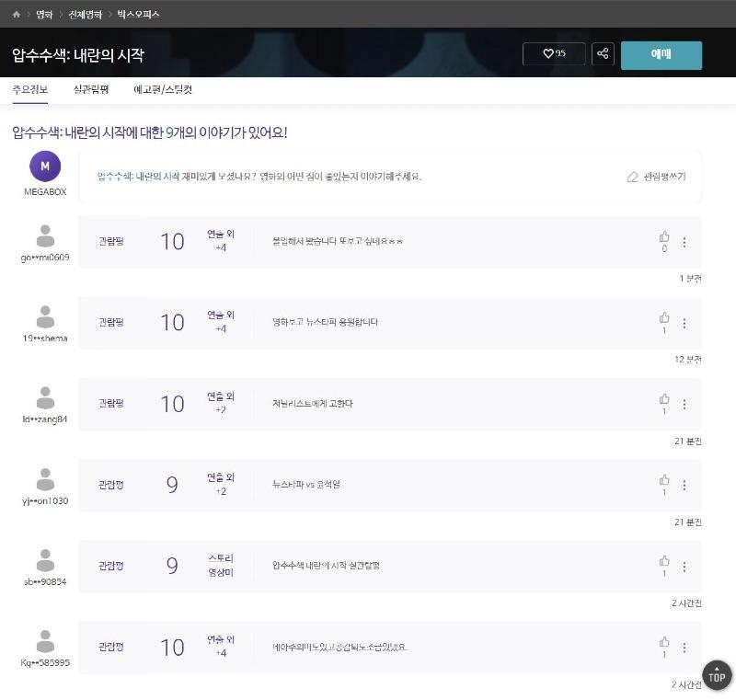The width and height of the screenshot is (736, 700).
Task: Click sb**90854 user avatar
Action: click(45, 560)
